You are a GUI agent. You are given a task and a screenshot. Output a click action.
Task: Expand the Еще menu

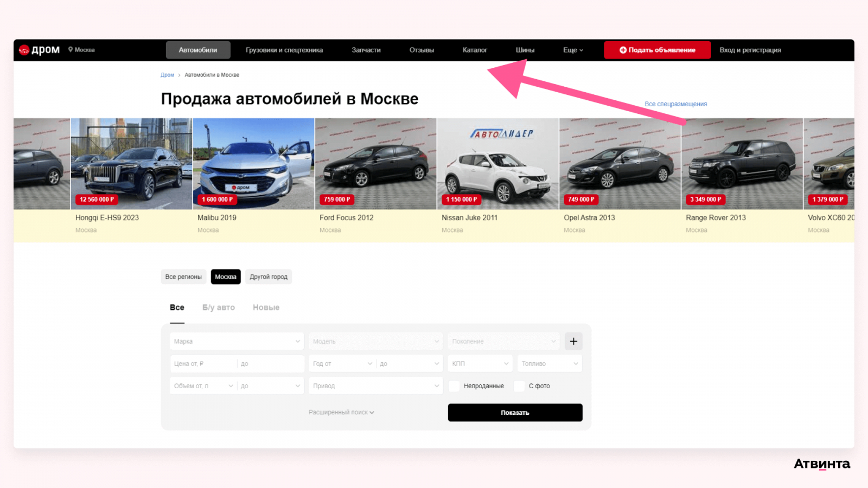[573, 50]
